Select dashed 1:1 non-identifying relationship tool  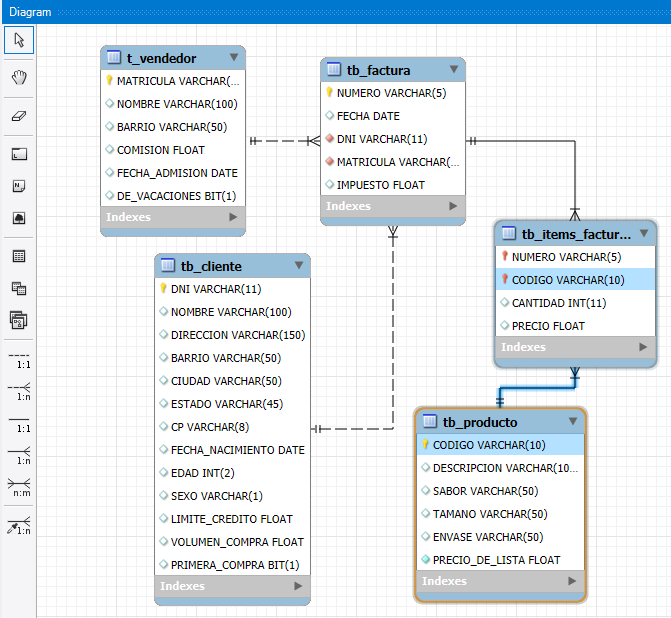19,360
